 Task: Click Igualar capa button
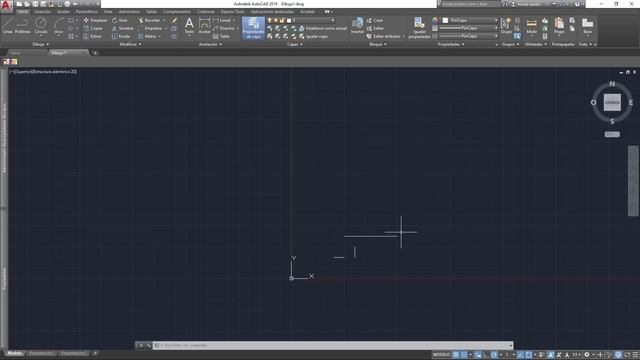[x=314, y=36]
